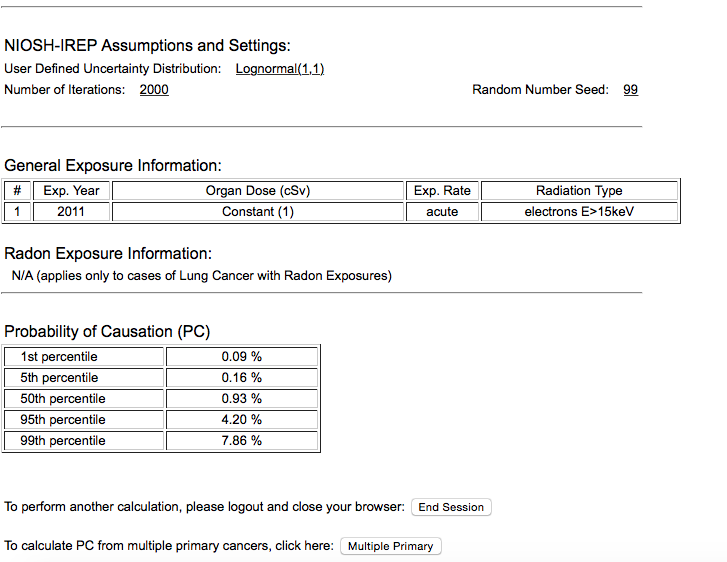The width and height of the screenshot is (727, 562).
Task: Select the 7.86 % probability value
Action: [241, 441]
